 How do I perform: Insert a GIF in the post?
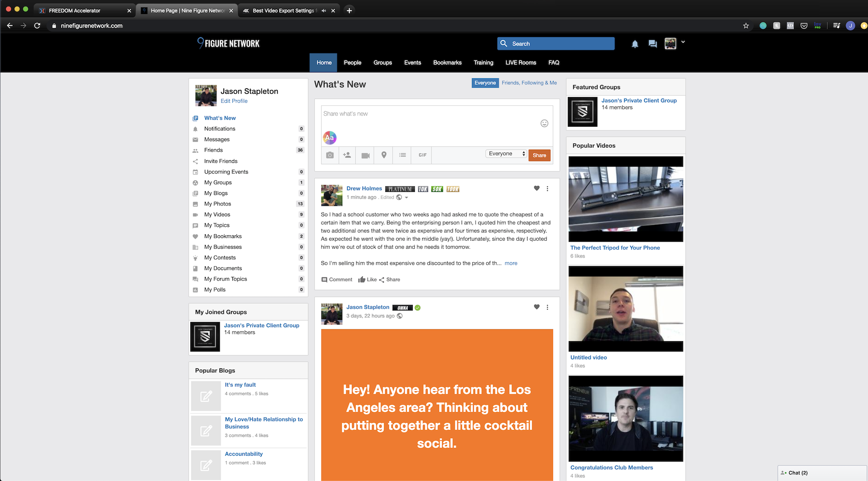click(x=422, y=155)
